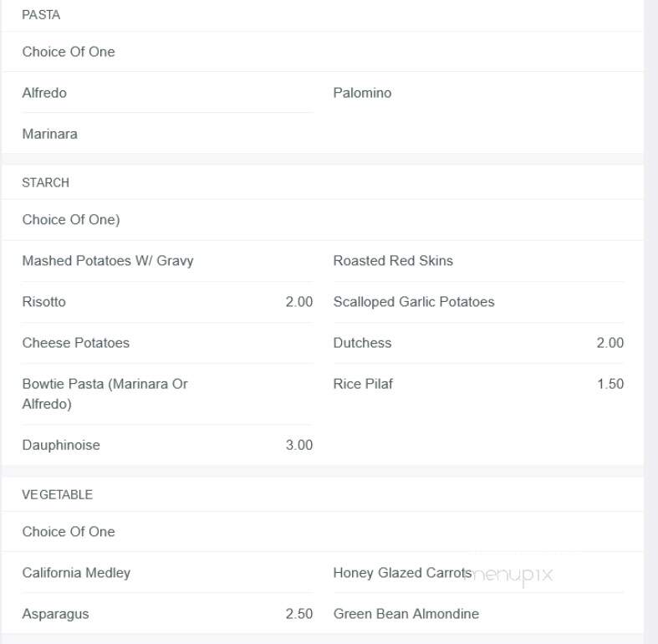Pick the California Medley vegetable

(x=76, y=573)
